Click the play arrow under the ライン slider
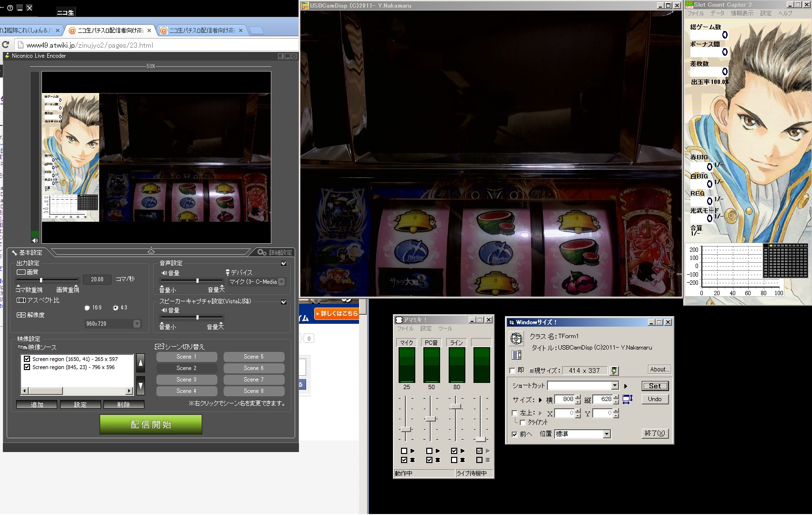The width and height of the screenshot is (812, 515). coord(463,451)
